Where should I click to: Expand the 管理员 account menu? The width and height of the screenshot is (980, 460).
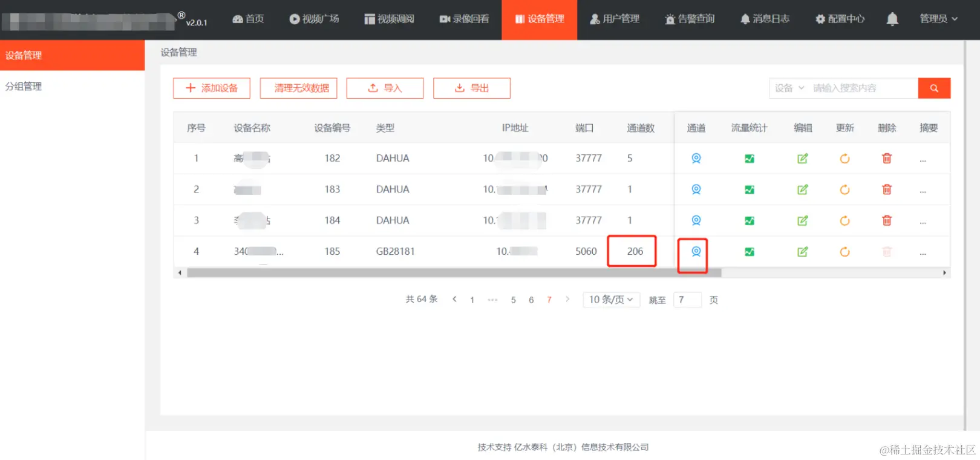pyautogui.click(x=938, y=19)
